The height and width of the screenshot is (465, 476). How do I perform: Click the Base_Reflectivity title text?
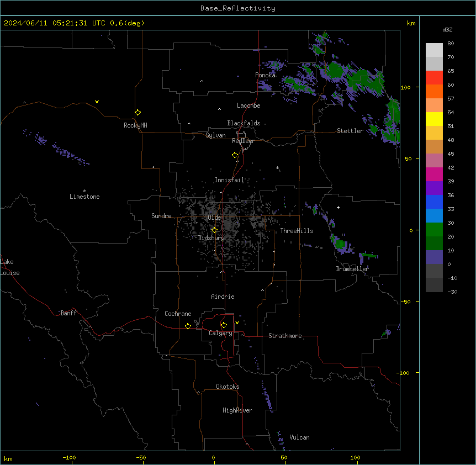238,8
